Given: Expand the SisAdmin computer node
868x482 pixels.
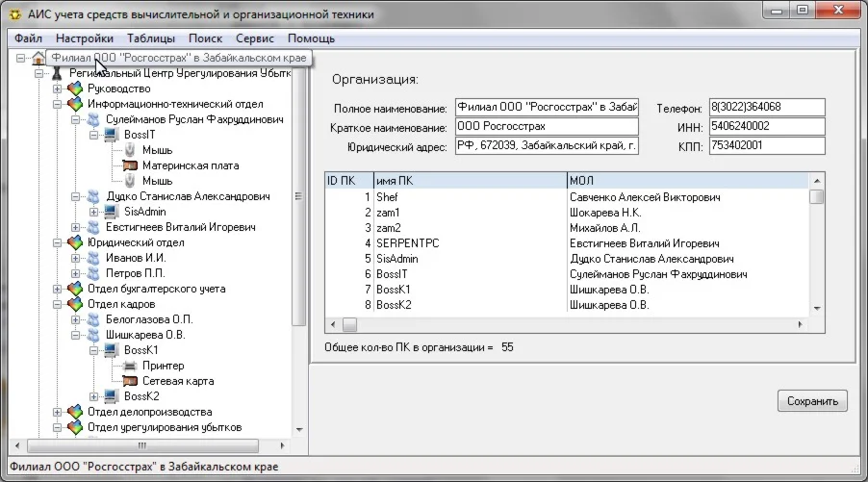Looking at the screenshot, I should 93,213.
